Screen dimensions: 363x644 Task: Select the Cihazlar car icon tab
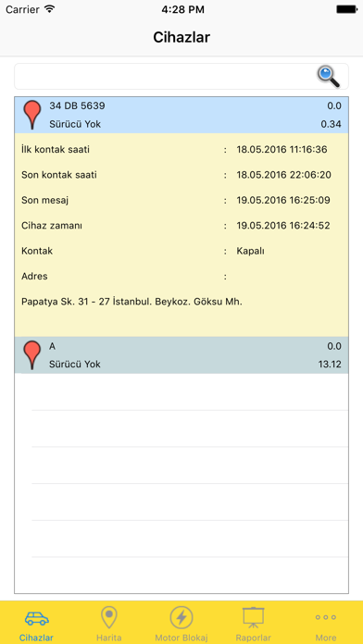click(x=37, y=618)
